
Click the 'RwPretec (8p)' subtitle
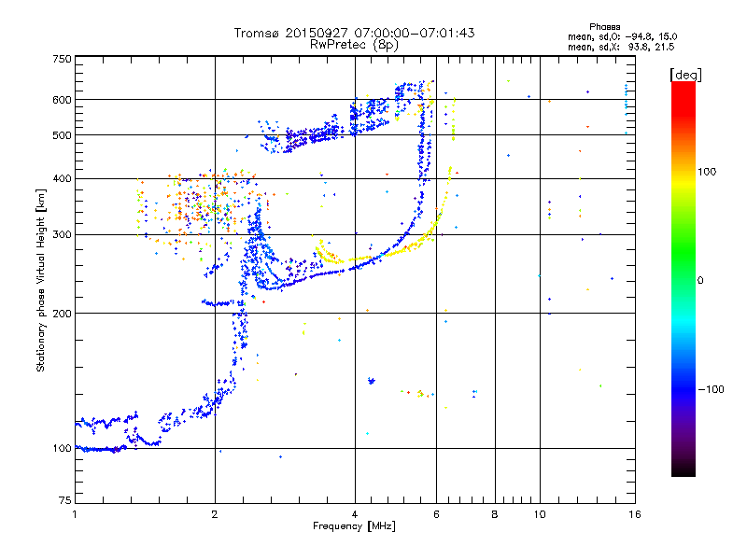pos(354,45)
